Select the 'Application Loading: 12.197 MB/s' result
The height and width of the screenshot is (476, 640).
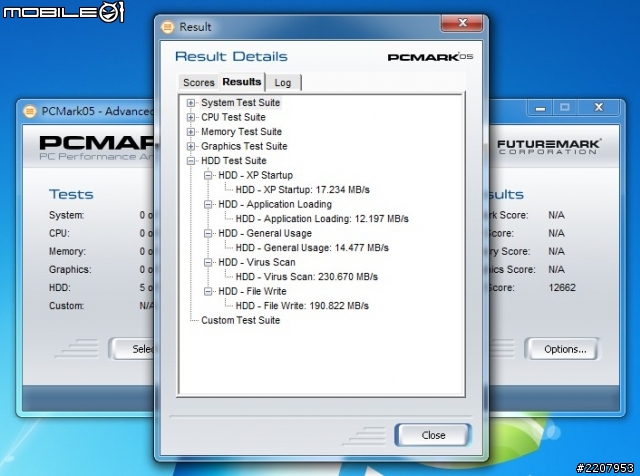[322, 219]
